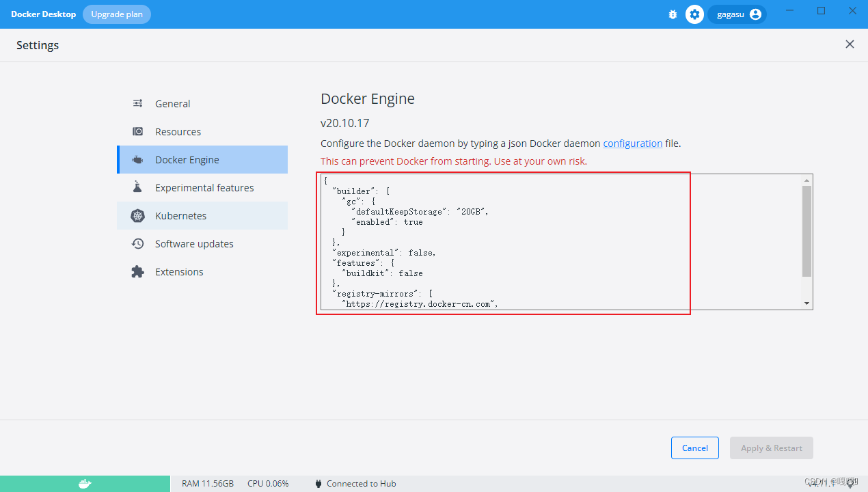Open the configuration documentation link
Screen dimensions: 868x492
pyautogui.click(x=632, y=143)
